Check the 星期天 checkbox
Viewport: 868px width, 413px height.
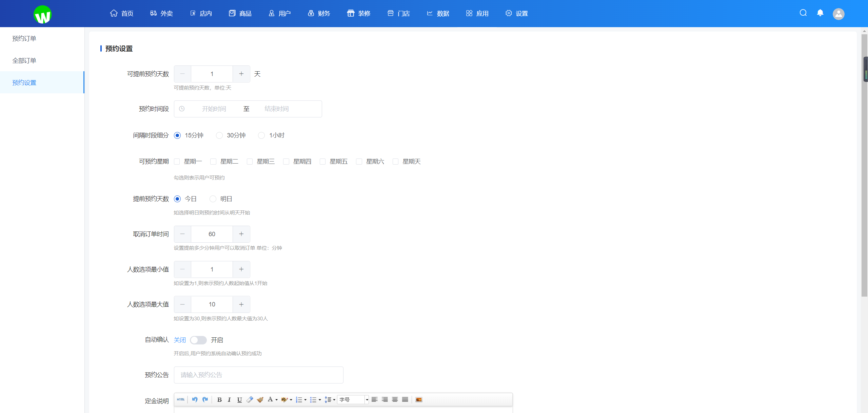(396, 162)
